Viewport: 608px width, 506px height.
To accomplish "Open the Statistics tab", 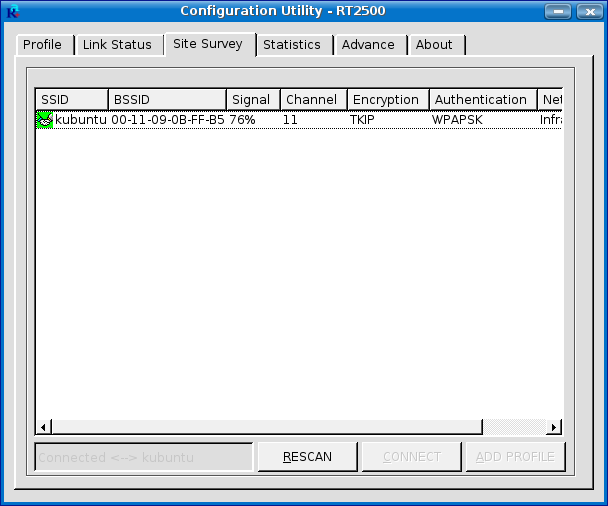I will (292, 45).
